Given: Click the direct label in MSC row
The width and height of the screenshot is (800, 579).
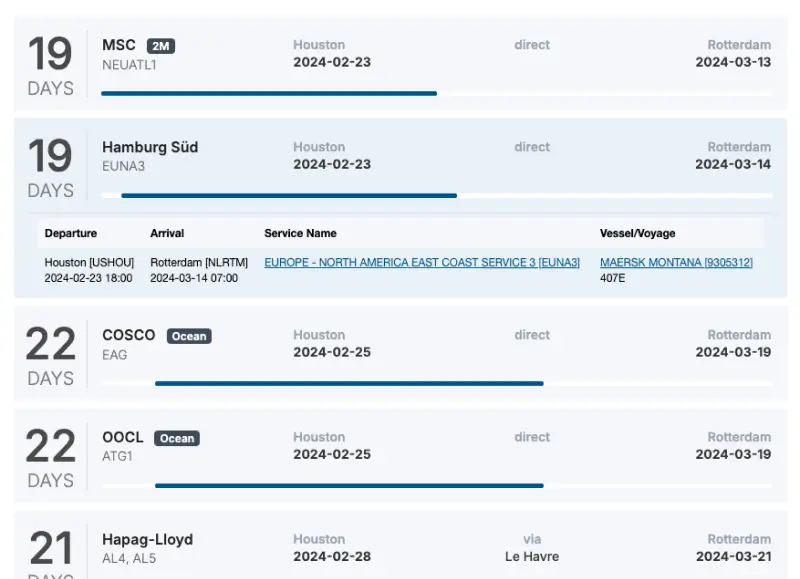Looking at the screenshot, I should coord(532,45).
